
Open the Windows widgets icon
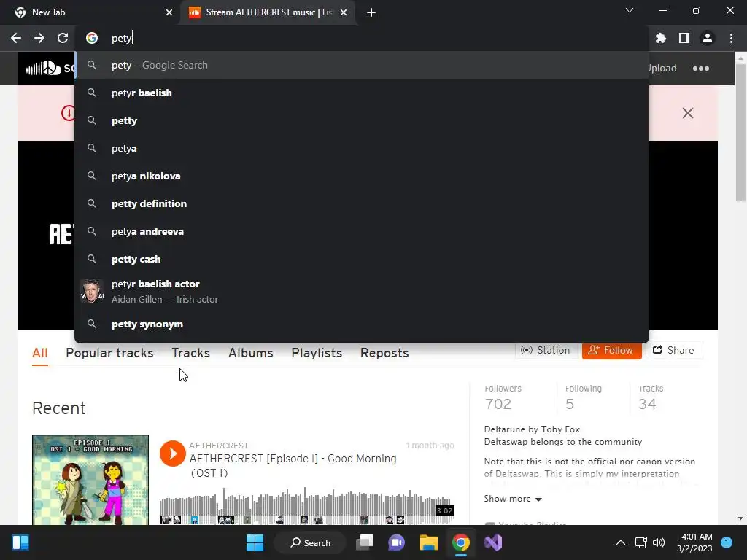click(x=20, y=542)
